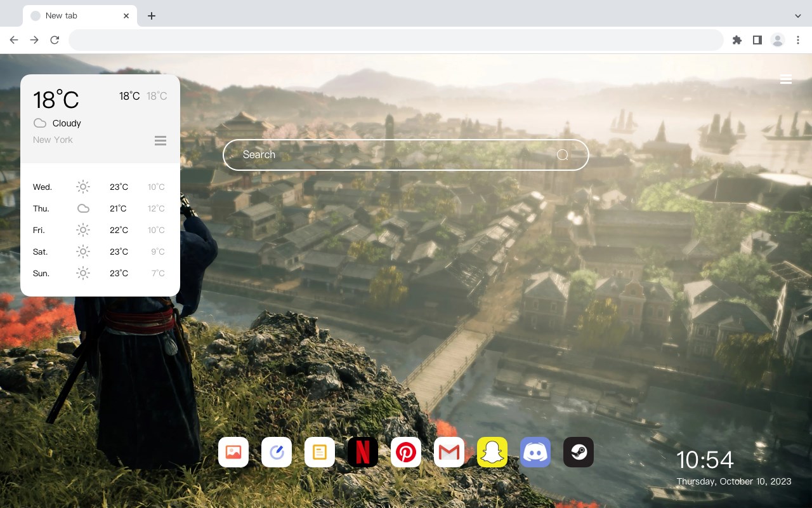
Task: Select the Sat. forecast row
Action: click(x=100, y=251)
